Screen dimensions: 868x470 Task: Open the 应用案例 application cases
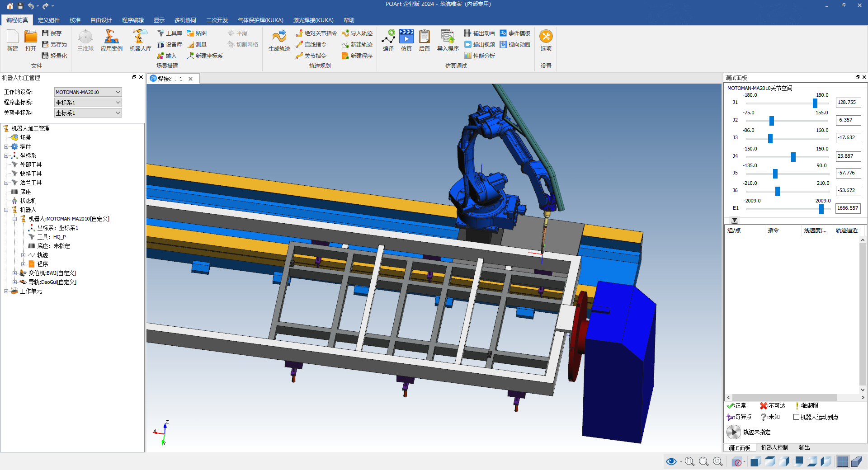click(111, 40)
